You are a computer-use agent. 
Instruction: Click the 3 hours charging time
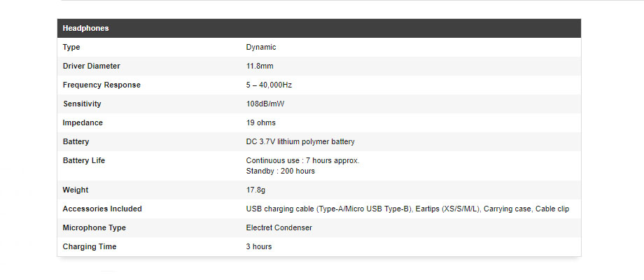pos(259,246)
